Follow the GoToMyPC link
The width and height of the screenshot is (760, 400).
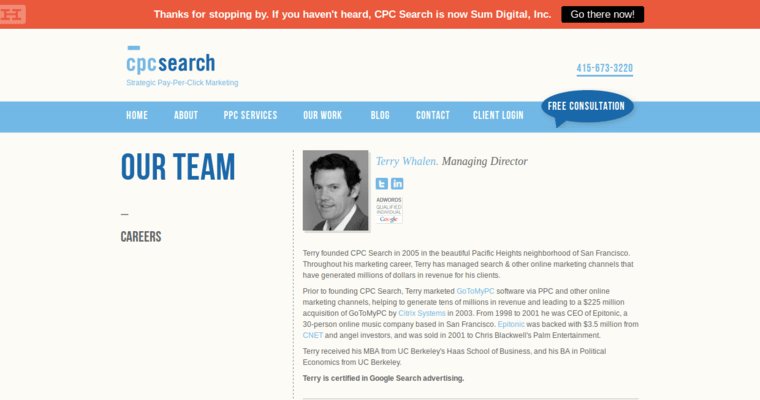pos(475,291)
